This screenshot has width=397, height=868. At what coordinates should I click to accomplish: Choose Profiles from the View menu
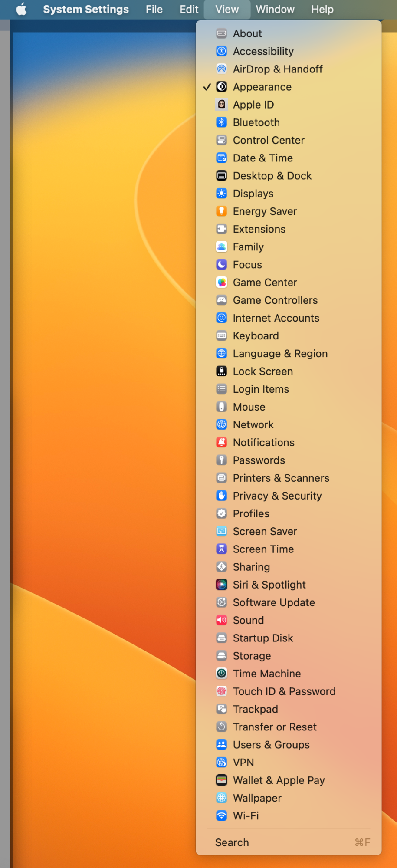click(289, 514)
